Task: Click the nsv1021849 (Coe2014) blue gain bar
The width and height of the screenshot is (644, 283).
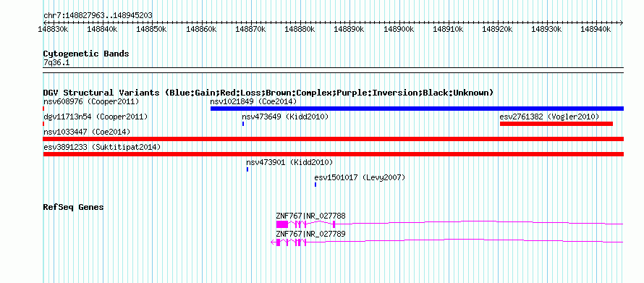Action: [x=417, y=109]
